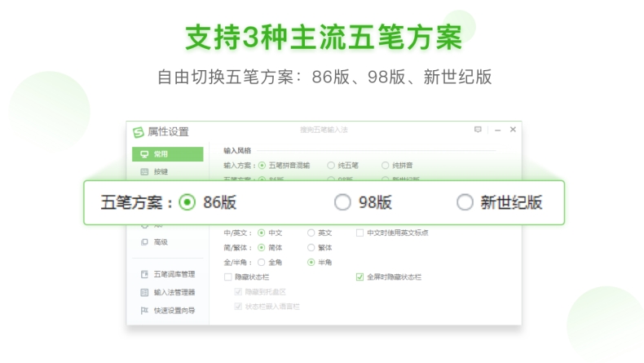This screenshot has height=363, width=644.
Task: Open 五笔词库管理 from the sidebar
Action: pyautogui.click(x=168, y=274)
